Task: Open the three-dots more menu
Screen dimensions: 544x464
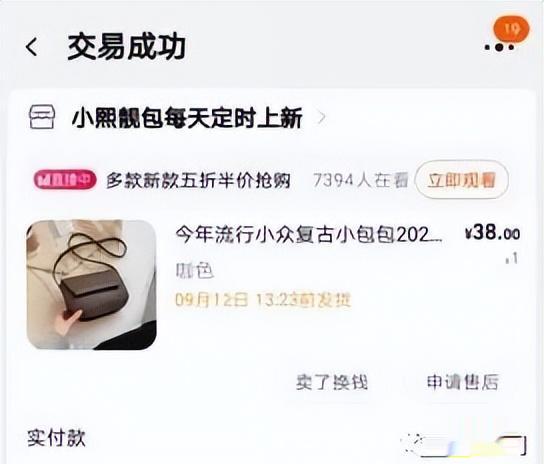Action: (x=499, y=48)
